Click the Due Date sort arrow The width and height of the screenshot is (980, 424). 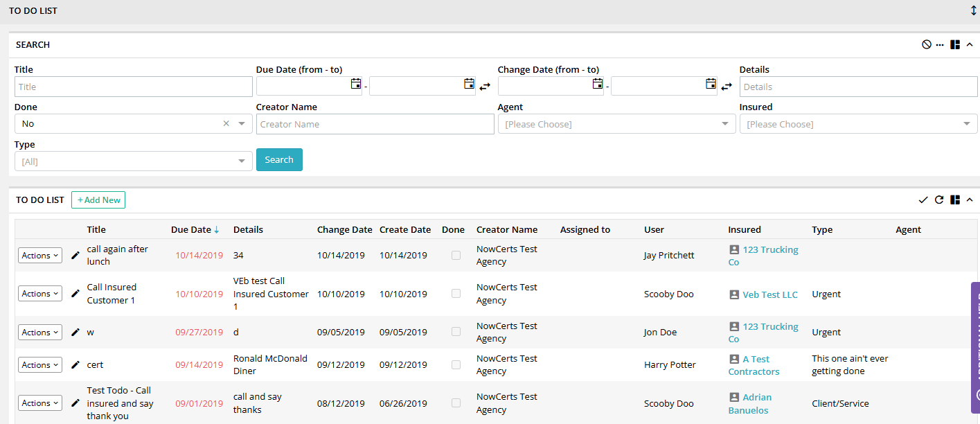pyautogui.click(x=217, y=230)
